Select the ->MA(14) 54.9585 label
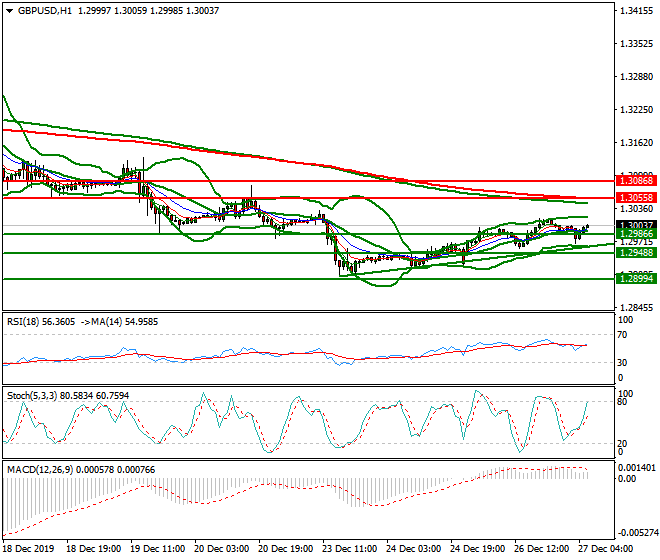 119,322
